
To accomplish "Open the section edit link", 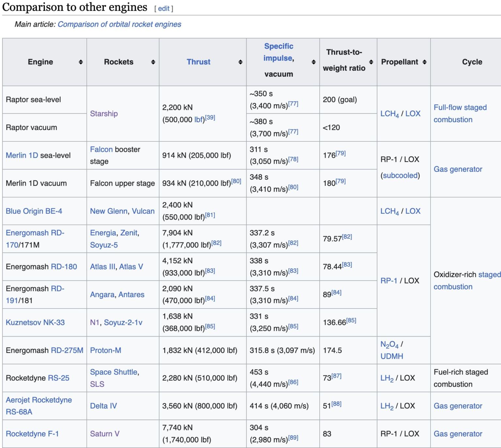I will (164, 8).
